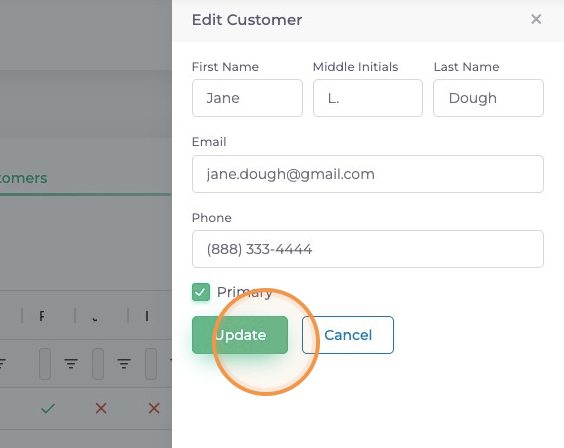This screenshot has height=448, width=564.
Task: Focus the Last Name field containing Dough
Action: coord(488,98)
